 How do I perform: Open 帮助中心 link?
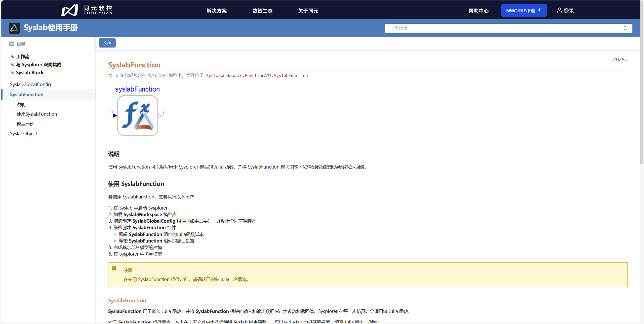[478, 11]
